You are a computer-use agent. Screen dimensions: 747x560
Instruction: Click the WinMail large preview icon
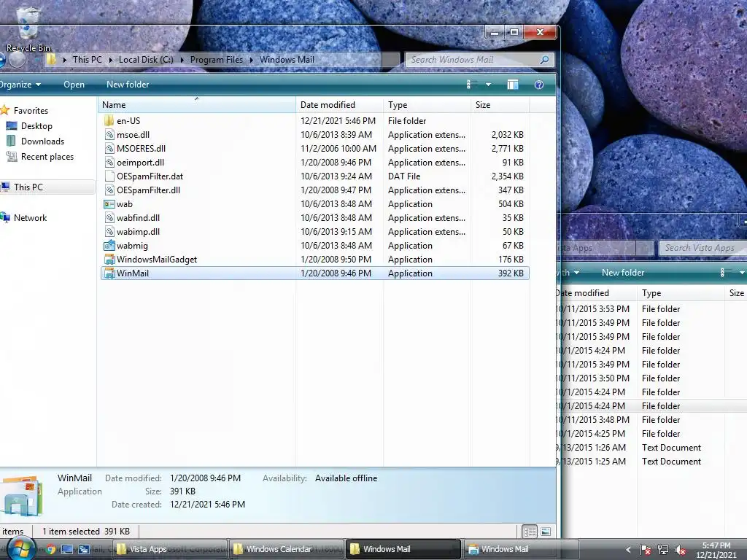[21, 496]
